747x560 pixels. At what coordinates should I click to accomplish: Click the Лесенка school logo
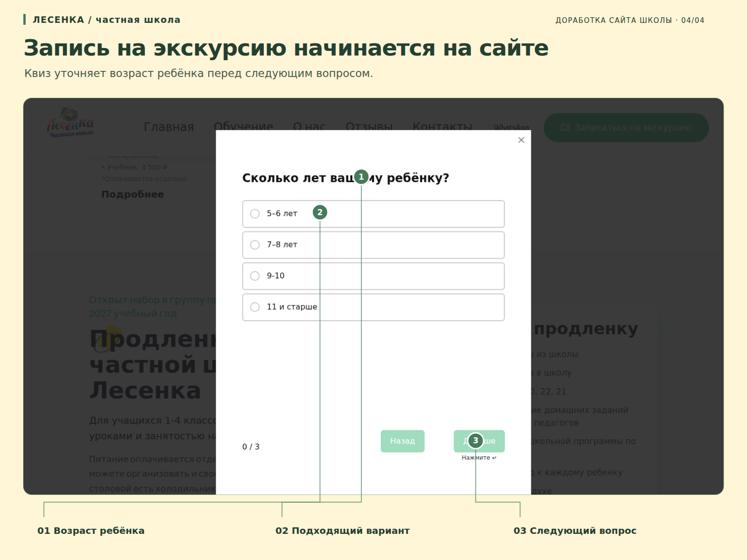(x=70, y=122)
